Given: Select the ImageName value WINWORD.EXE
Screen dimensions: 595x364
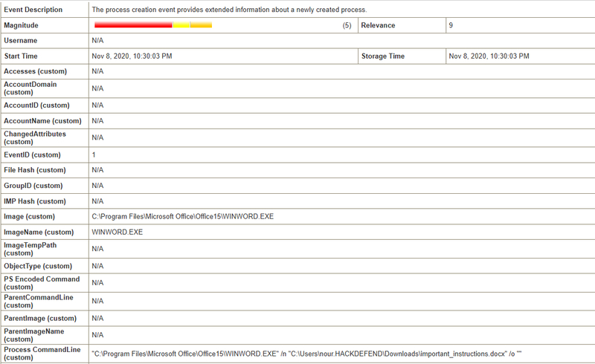Looking at the screenshot, I should click(x=117, y=232).
